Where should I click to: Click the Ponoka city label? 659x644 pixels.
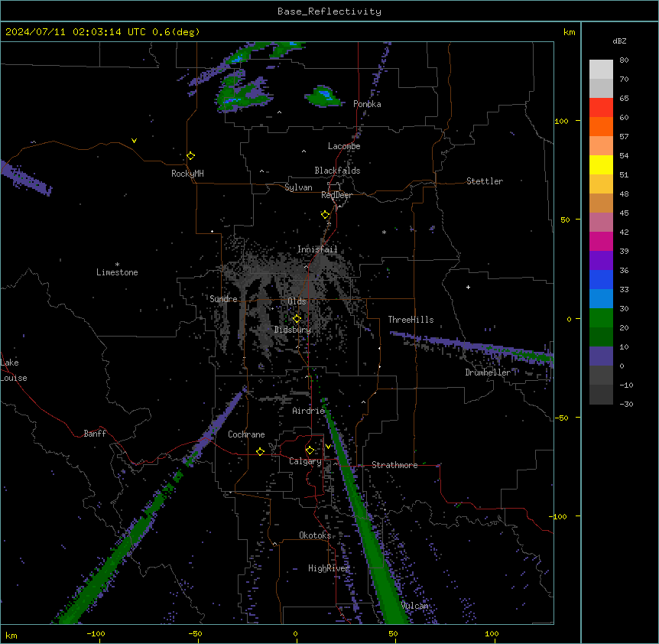point(367,104)
